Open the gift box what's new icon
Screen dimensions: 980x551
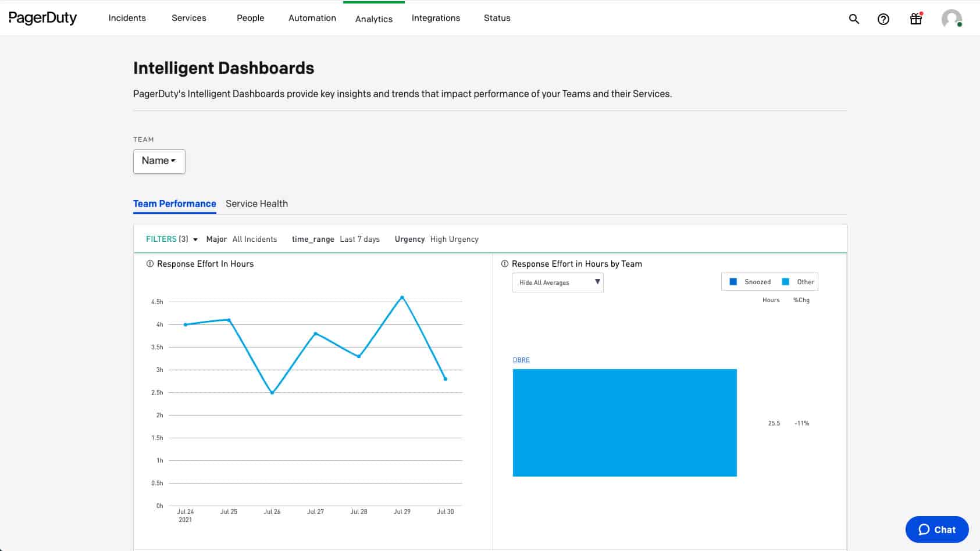click(x=916, y=19)
